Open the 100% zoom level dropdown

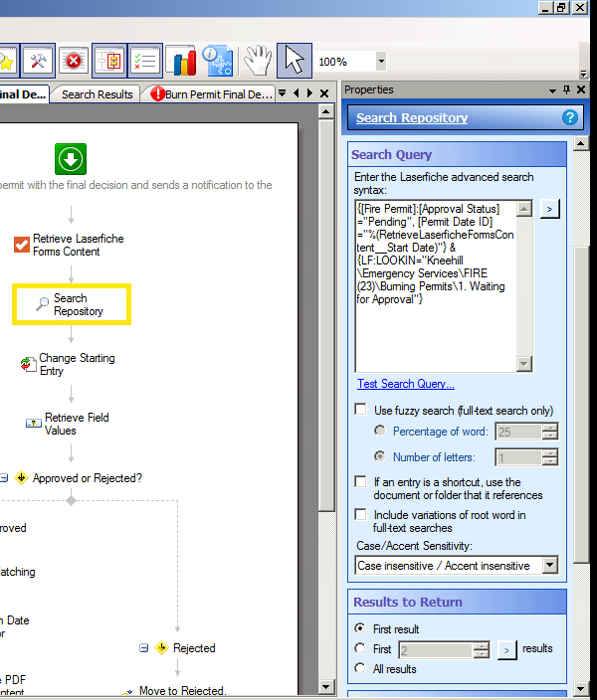[x=381, y=62]
